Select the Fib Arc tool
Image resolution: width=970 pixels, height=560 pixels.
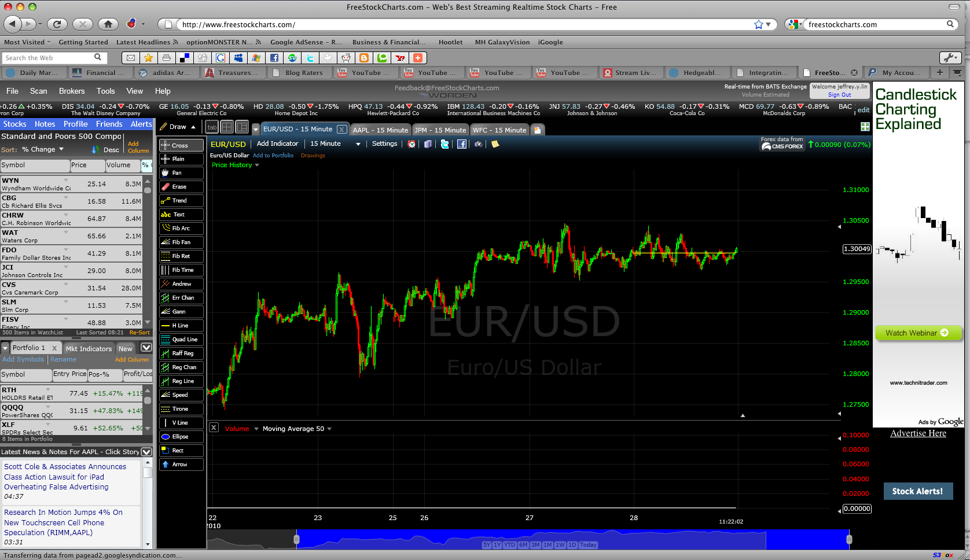click(181, 229)
